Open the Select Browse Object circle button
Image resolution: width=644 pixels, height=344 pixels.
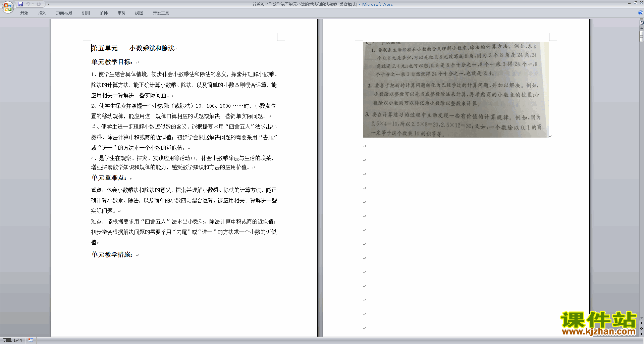(x=641, y=329)
